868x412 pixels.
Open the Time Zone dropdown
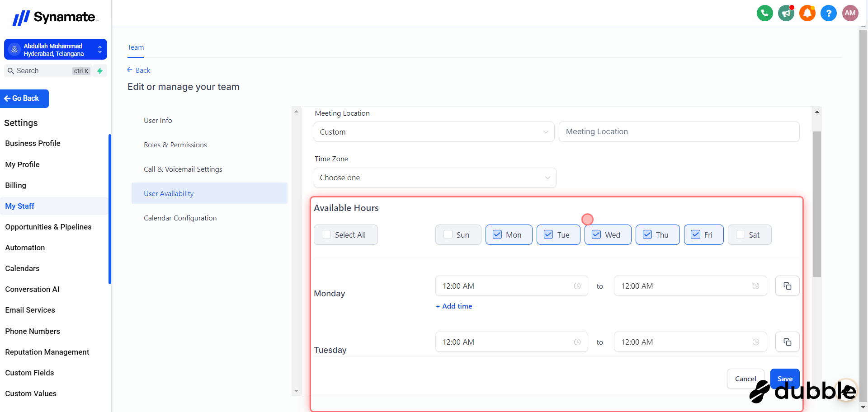pyautogui.click(x=434, y=178)
